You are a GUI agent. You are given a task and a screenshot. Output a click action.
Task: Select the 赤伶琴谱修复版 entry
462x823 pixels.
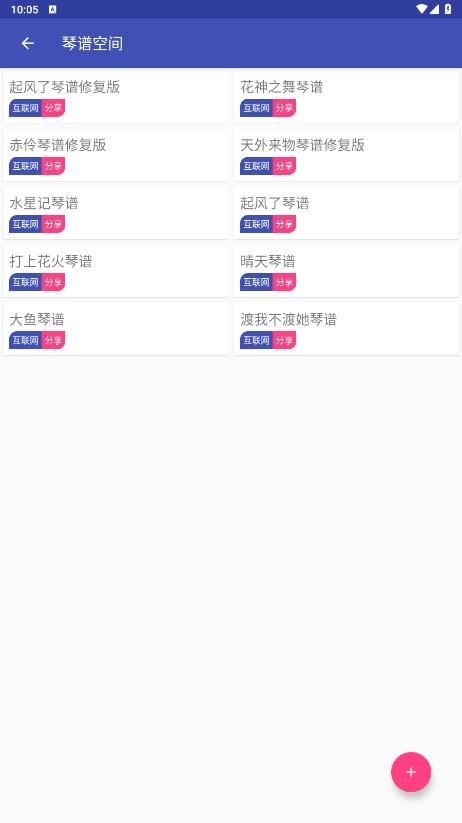click(116, 155)
